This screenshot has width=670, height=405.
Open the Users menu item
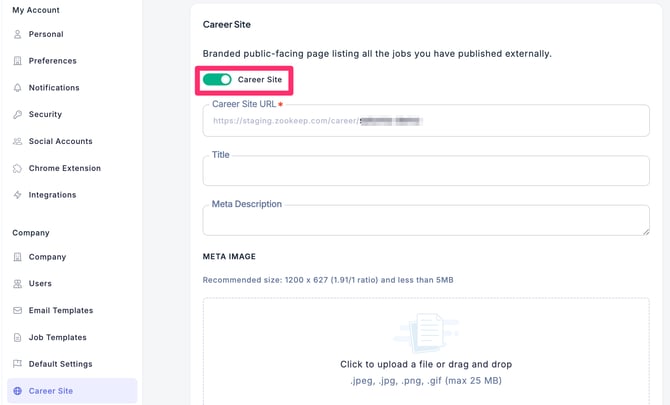(40, 284)
